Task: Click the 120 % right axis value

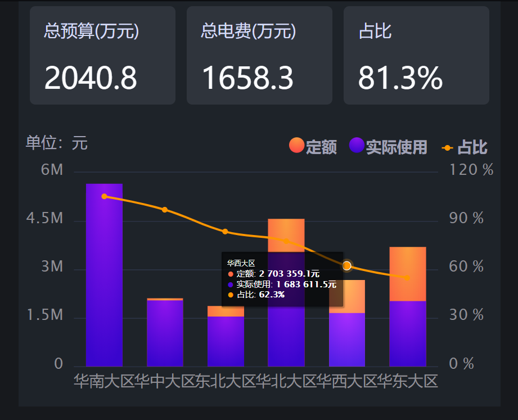Action: (x=471, y=170)
